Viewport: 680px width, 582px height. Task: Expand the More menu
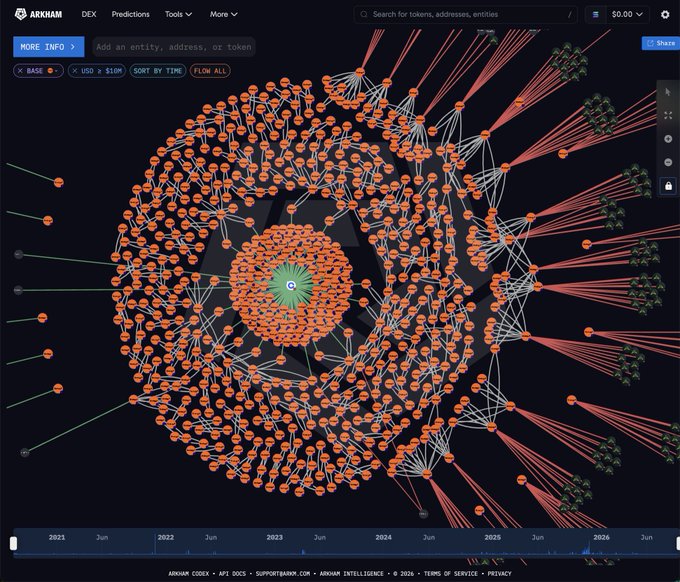pos(223,14)
